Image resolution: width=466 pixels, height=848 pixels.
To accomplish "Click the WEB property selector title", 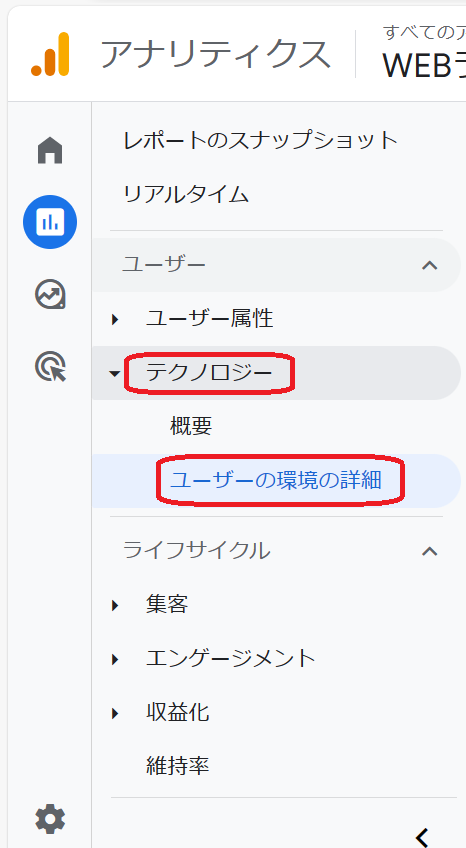I will (x=424, y=66).
